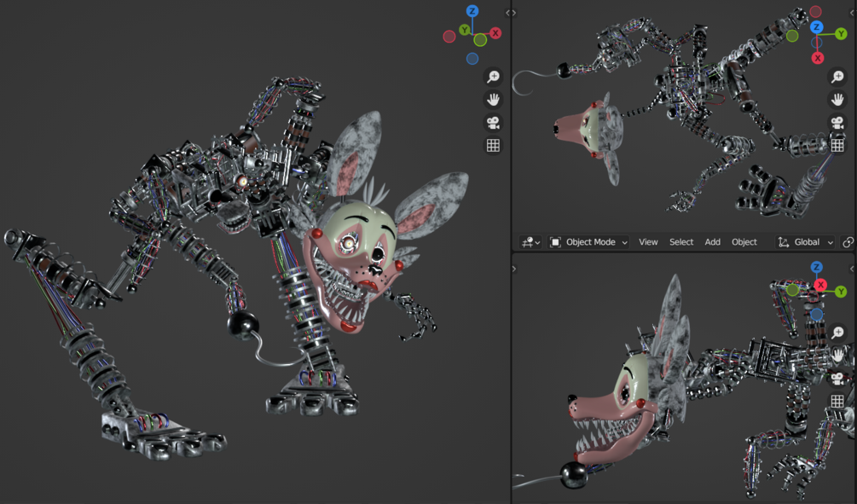This screenshot has height=504, width=857.
Task: Open the View menu
Action: 648,242
